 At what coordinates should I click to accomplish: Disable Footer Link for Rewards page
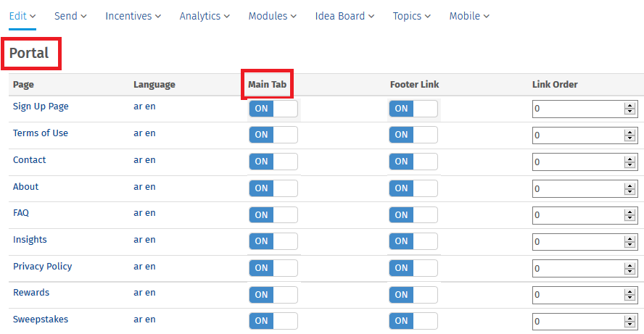pos(413,294)
